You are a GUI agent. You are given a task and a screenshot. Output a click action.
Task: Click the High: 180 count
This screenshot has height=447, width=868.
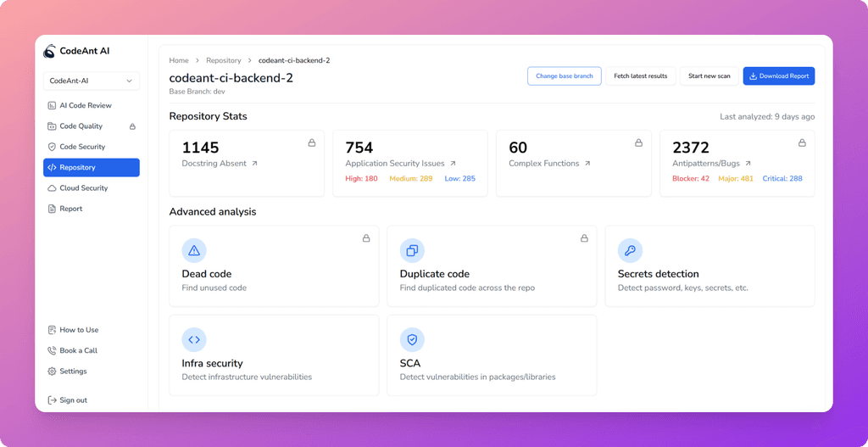pos(361,178)
